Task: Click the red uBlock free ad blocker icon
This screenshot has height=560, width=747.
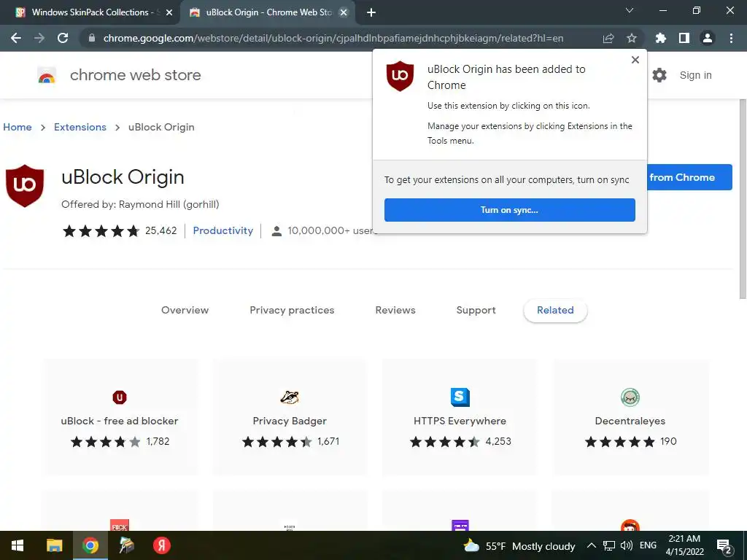Action: [x=120, y=397]
